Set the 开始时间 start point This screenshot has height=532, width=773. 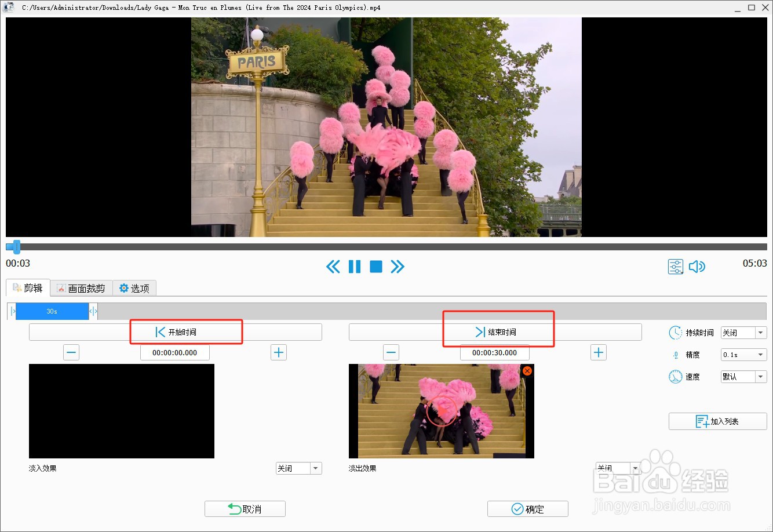(x=176, y=332)
